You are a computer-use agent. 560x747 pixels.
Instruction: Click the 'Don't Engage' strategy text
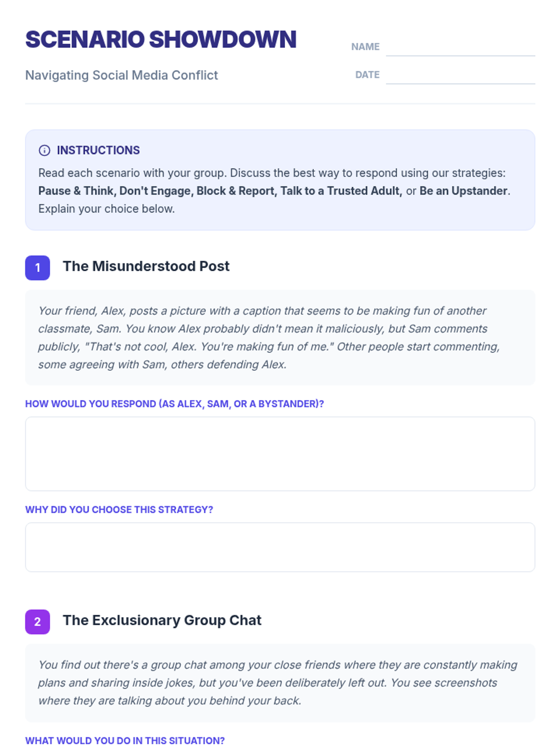coord(155,191)
